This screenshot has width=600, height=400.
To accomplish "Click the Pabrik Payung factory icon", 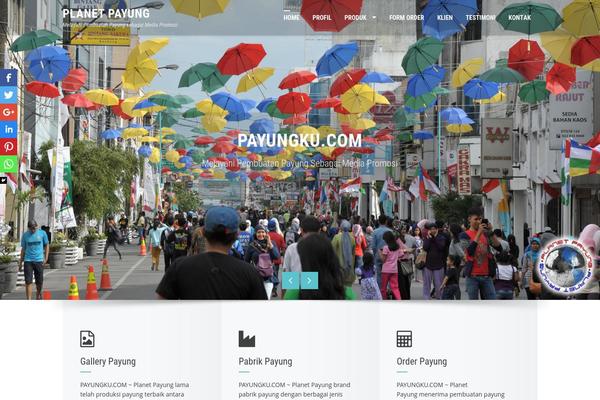I will tap(247, 339).
